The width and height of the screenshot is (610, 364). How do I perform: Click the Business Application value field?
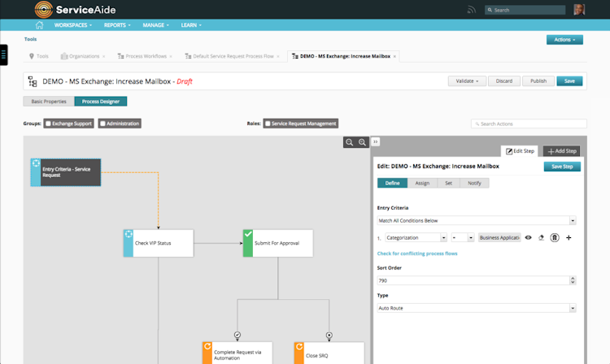tap(499, 237)
